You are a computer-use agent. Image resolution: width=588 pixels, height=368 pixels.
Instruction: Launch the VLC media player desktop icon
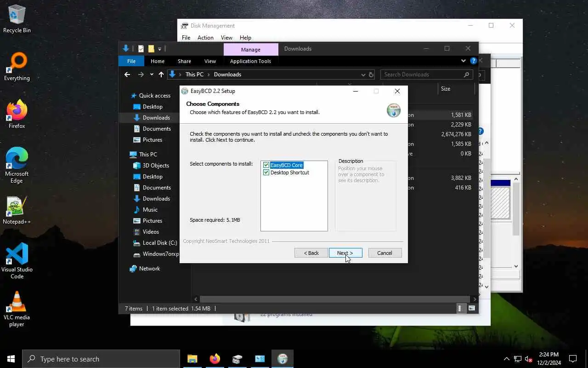17,309
